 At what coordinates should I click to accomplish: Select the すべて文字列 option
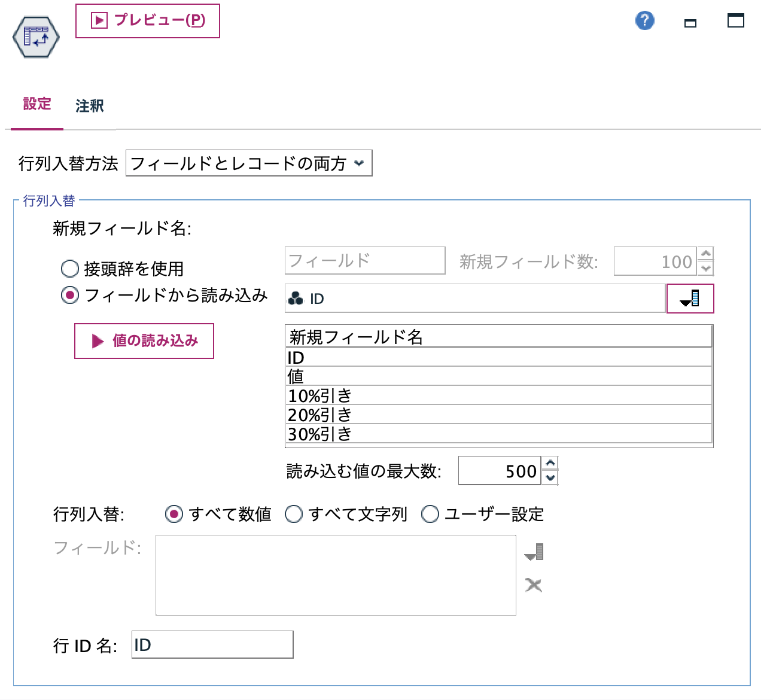point(293,514)
